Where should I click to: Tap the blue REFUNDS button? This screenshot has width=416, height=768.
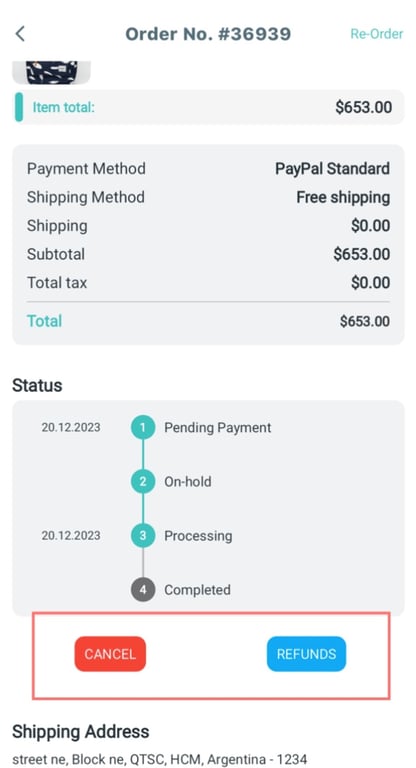pos(306,654)
